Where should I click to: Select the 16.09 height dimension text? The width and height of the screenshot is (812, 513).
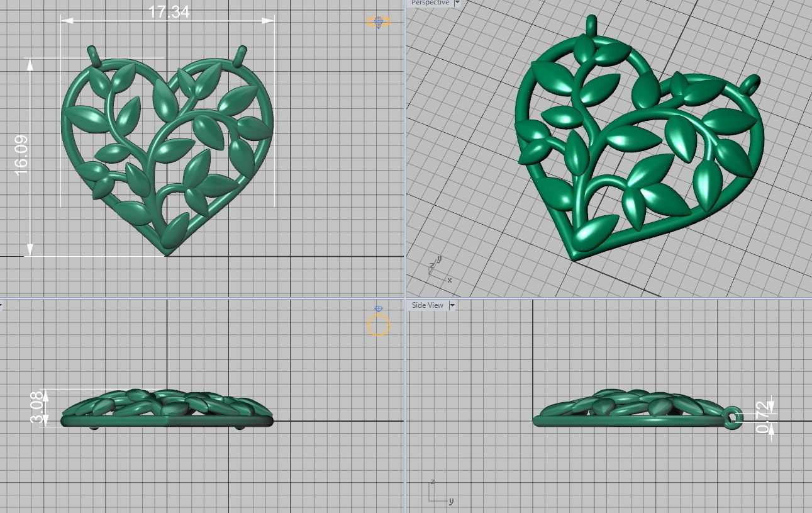pos(21,154)
